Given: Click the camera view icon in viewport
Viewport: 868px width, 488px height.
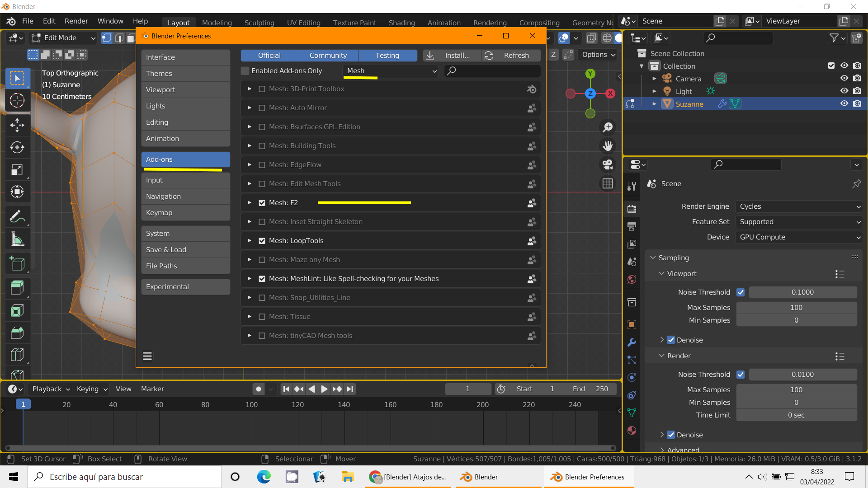Looking at the screenshot, I should (608, 164).
